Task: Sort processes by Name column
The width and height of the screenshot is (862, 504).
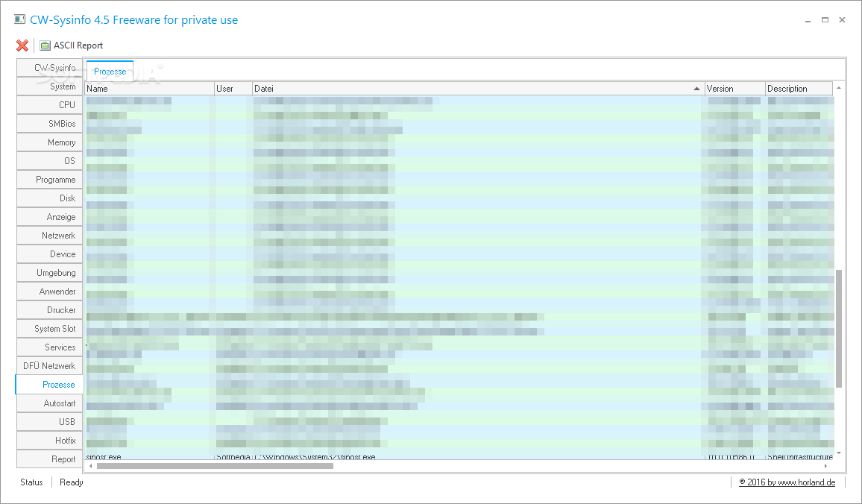Action: (150, 89)
